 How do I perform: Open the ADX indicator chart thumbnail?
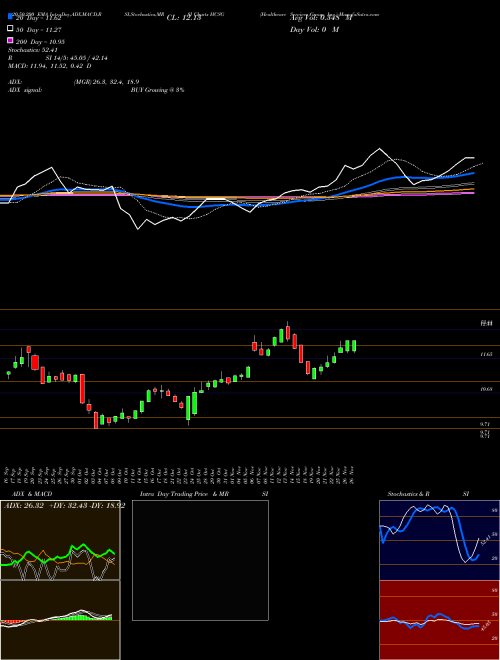pyautogui.click(x=60, y=540)
